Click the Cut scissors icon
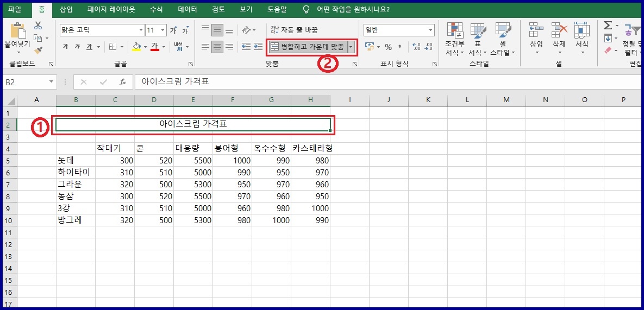Image resolution: width=644 pixels, height=310 pixels. point(38,26)
